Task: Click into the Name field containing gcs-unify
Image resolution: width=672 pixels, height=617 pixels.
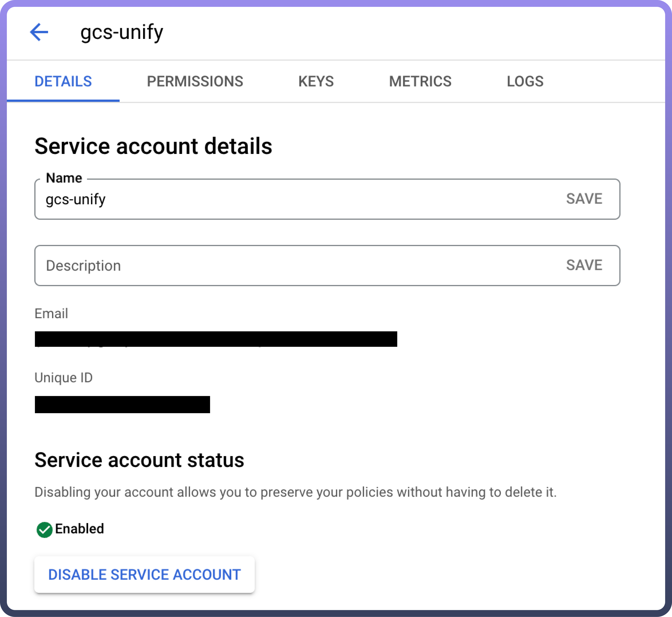Action: [267, 199]
